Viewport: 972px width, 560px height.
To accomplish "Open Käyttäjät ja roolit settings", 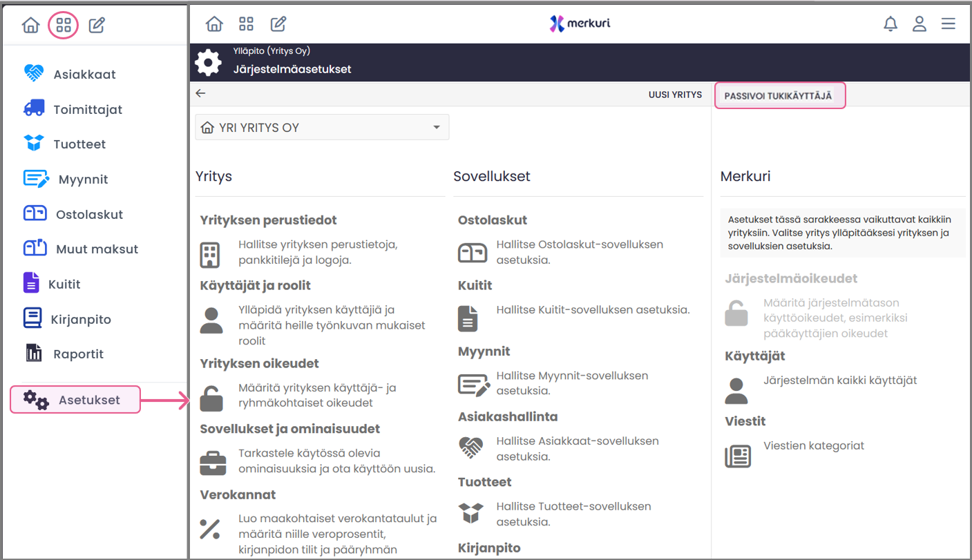I will coord(255,285).
